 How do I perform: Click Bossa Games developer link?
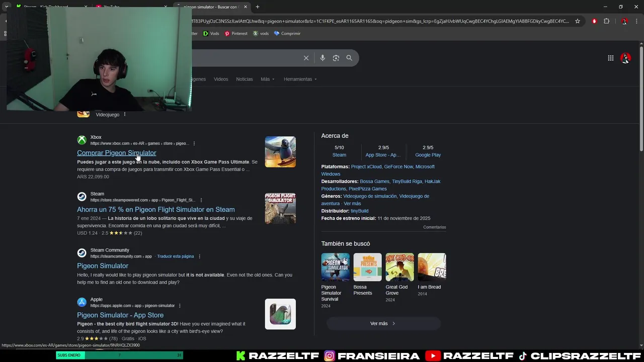[374, 182]
